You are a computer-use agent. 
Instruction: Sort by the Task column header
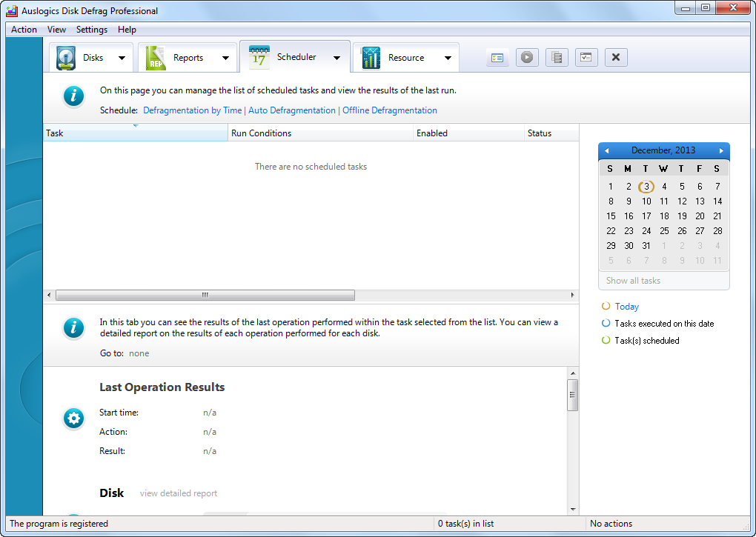[136, 133]
